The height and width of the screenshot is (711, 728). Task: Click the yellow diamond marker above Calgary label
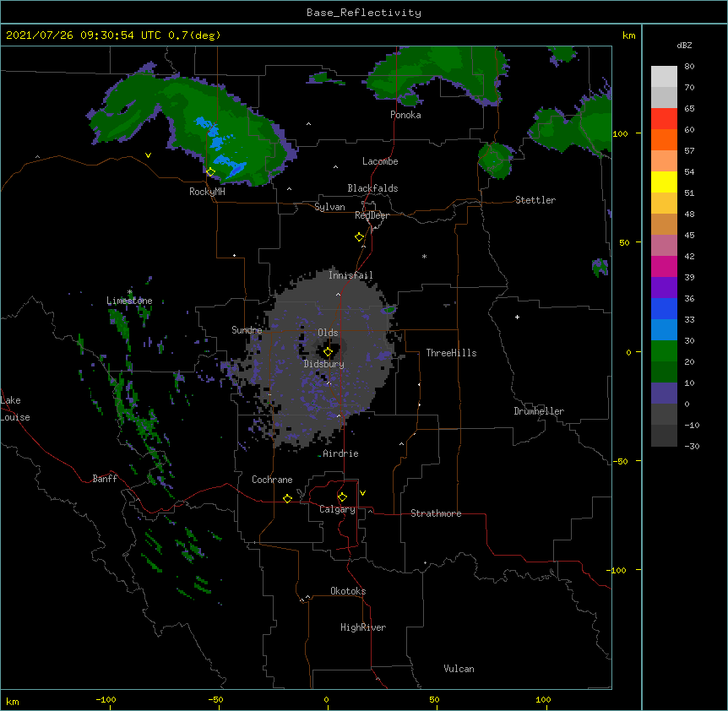[x=342, y=497]
